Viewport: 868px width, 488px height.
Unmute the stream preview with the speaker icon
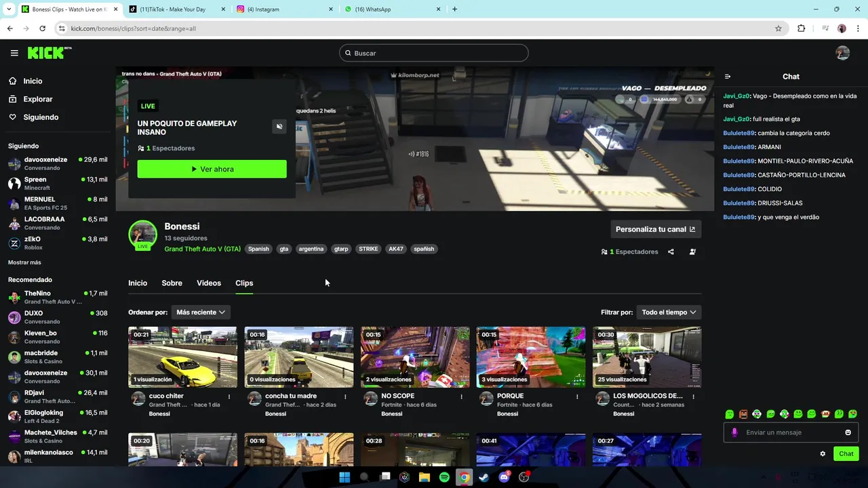[279, 127]
